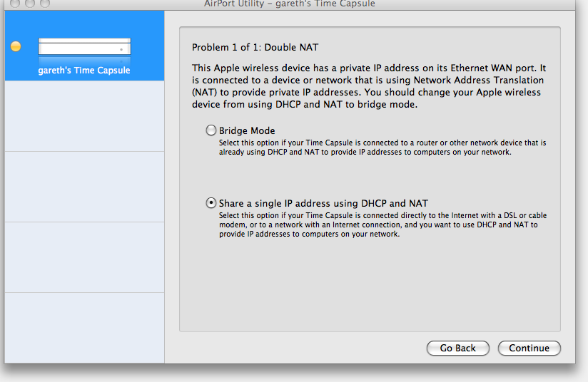The height and width of the screenshot is (382, 588).
Task: Select the Bridge Mode radio button
Action: [211, 130]
